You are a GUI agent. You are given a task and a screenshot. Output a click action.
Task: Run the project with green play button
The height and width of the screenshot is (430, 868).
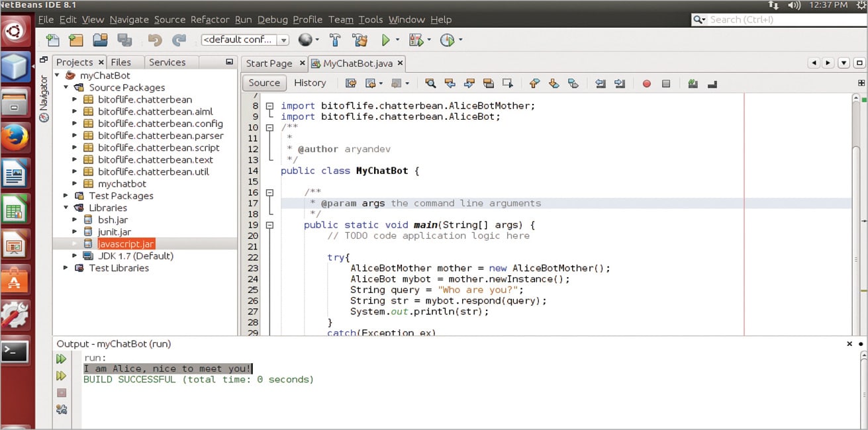point(385,40)
